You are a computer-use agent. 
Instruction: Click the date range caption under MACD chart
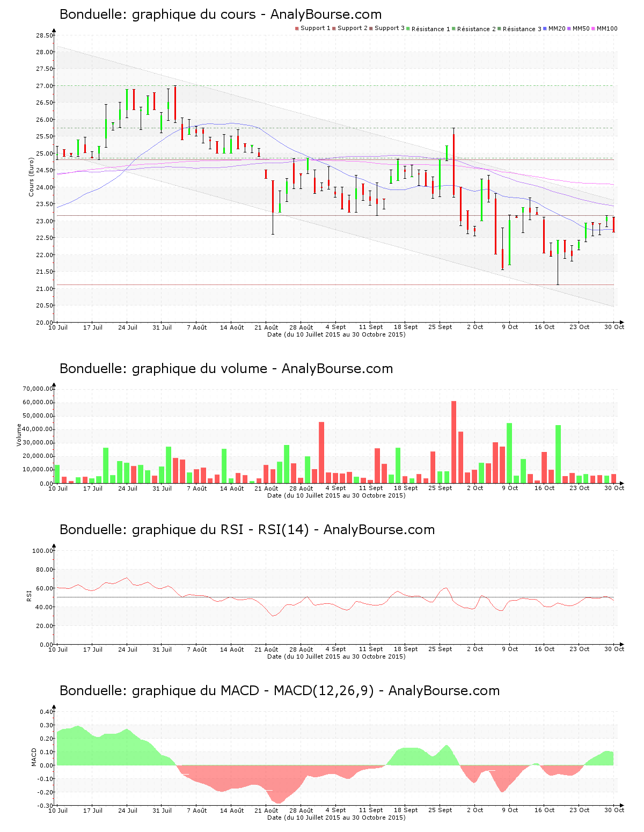336,818
